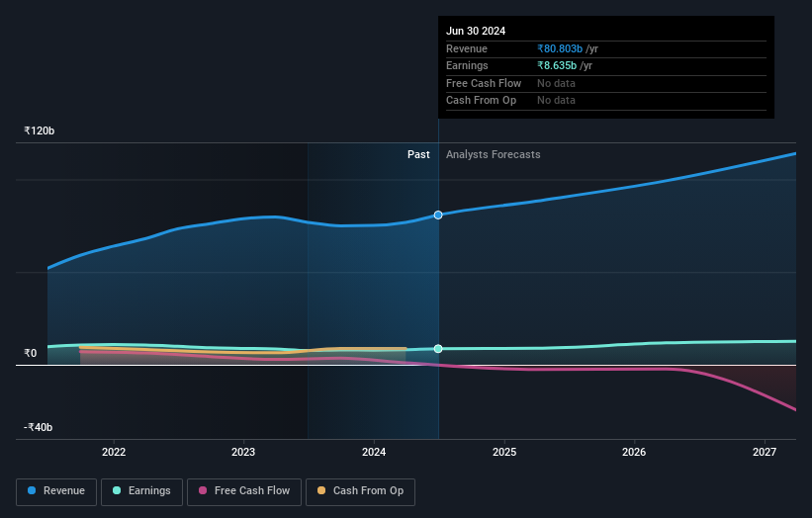
Task: Toggle the Earnings series legend button
Action: pyautogui.click(x=141, y=491)
